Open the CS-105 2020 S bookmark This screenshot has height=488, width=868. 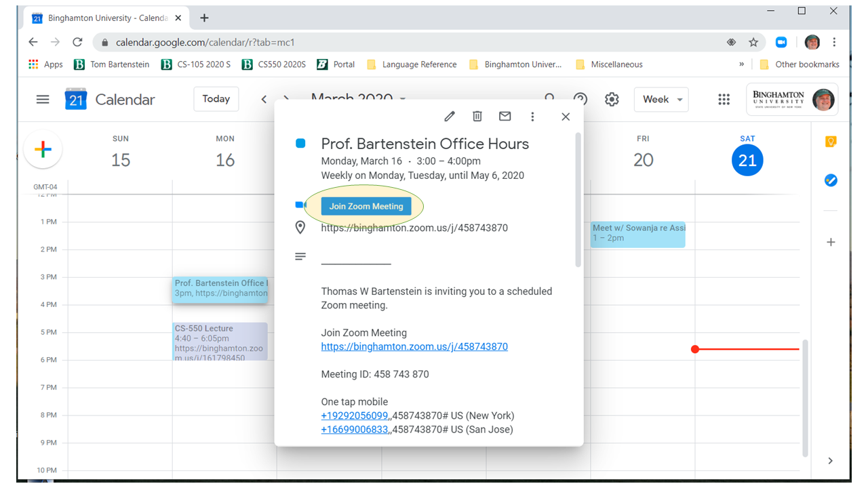[196, 64]
